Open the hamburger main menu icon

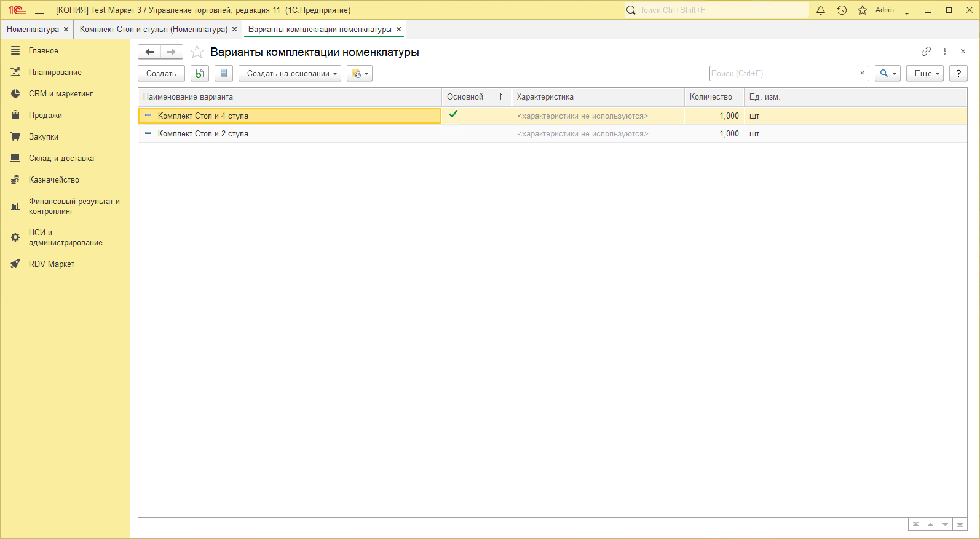39,10
